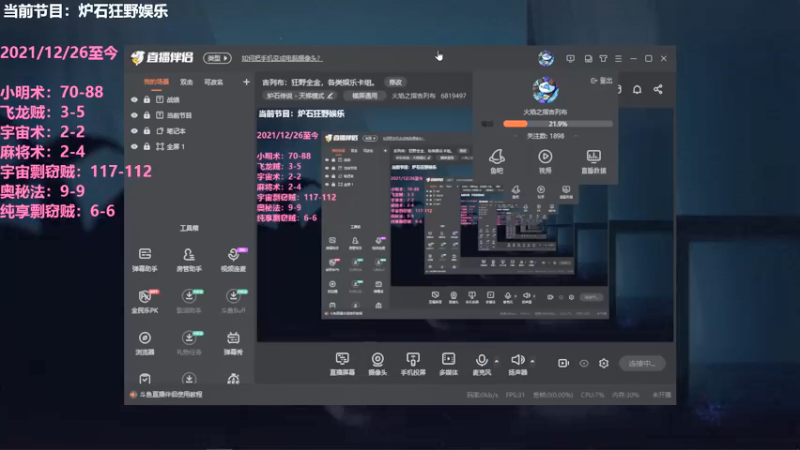
Task: Expand the microphone options arrow
Action: point(496,361)
